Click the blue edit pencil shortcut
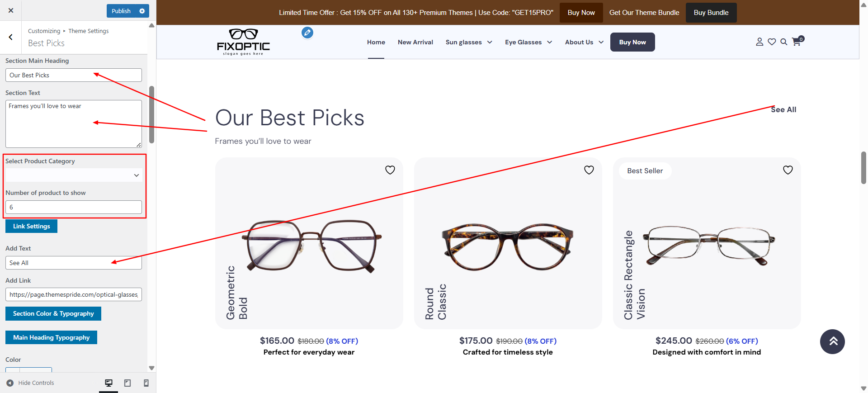 pos(307,33)
